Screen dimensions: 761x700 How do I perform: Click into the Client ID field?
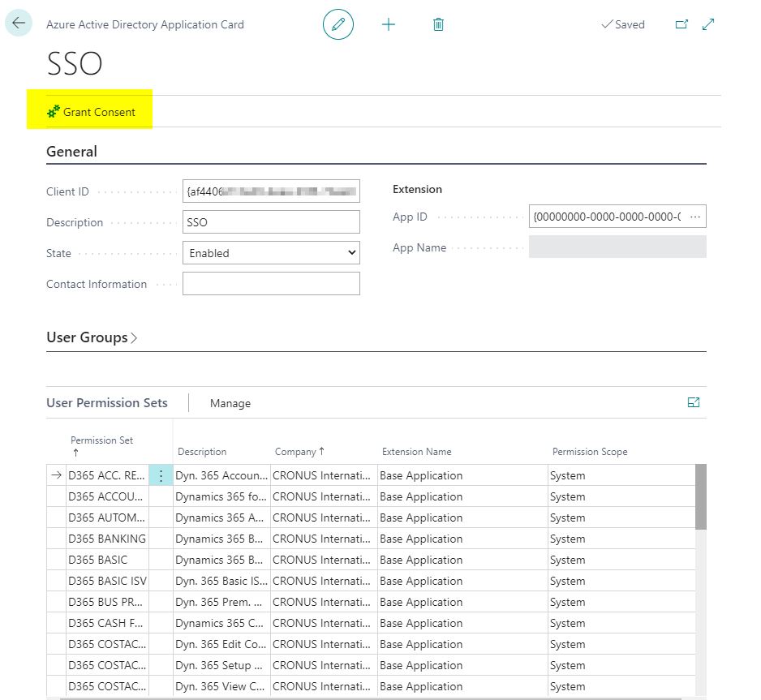point(271,191)
